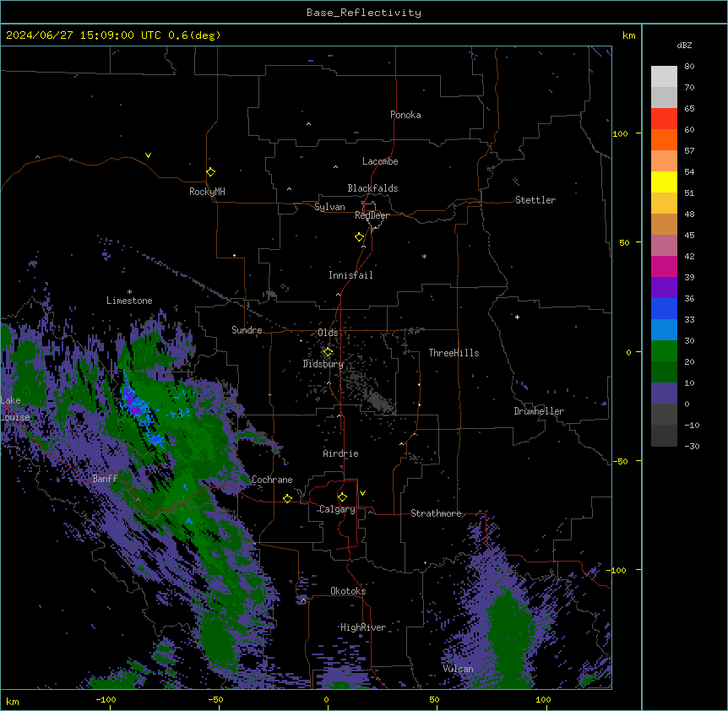Click the RedDeer city label
Image resolution: width=728 pixels, height=711 pixels.
coord(372,215)
